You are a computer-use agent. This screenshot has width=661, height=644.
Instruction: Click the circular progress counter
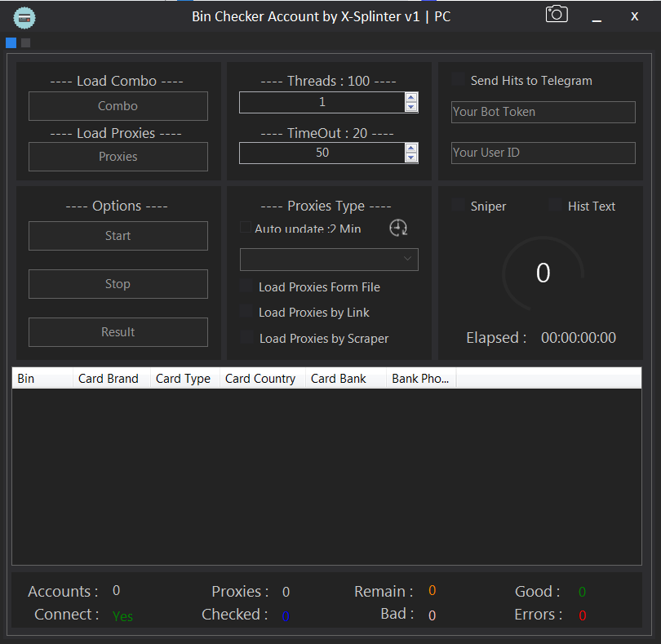(x=543, y=273)
